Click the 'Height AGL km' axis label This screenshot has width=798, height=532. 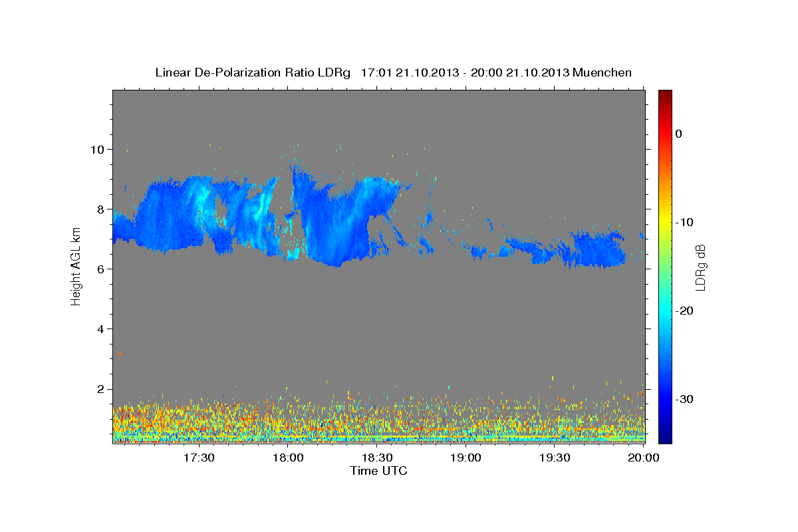point(76,267)
